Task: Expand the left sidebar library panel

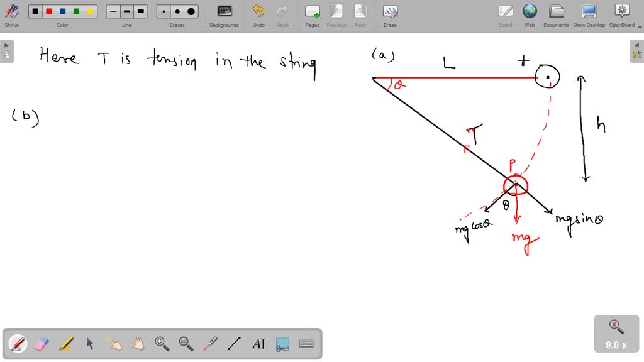Action: (6, 45)
